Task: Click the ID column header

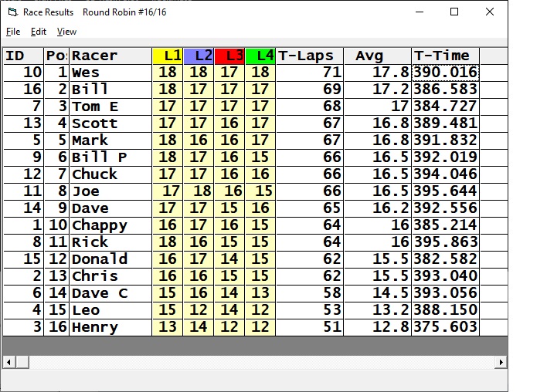Action: pos(23,56)
